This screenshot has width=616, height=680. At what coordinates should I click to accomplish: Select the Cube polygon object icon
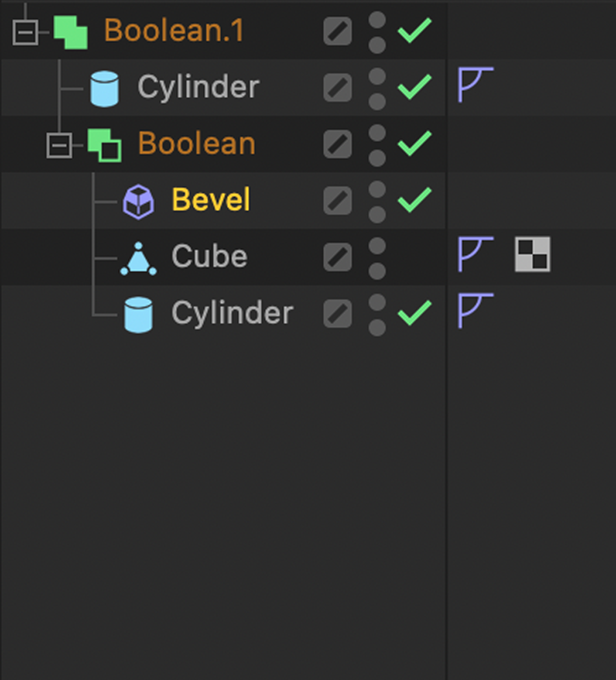coord(137,256)
